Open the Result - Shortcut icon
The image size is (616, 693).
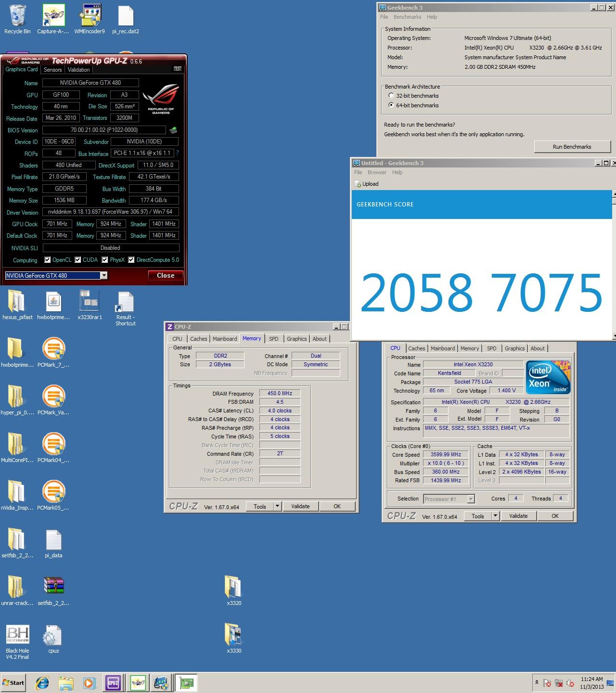click(125, 302)
